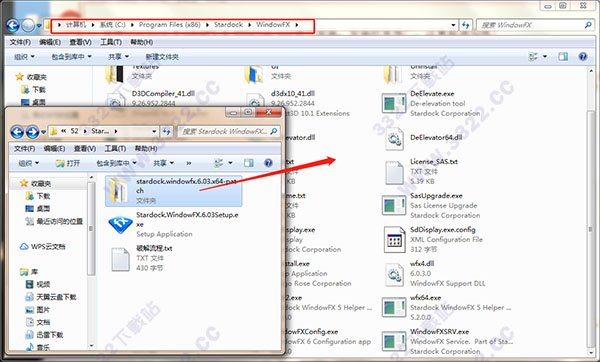
Task: Select the Stardock.WindowFX.6.03Setup.exe installer icon
Action: coord(121,224)
